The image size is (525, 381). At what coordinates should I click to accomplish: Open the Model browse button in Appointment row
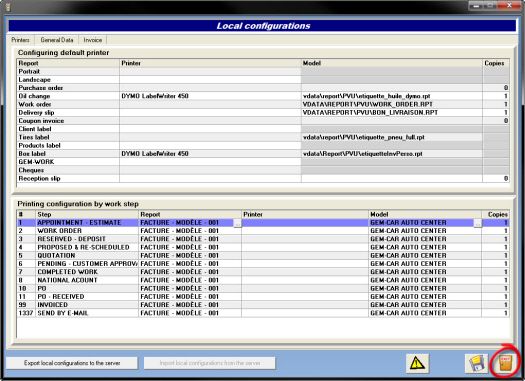pyautogui.click(x=478, y=223)
